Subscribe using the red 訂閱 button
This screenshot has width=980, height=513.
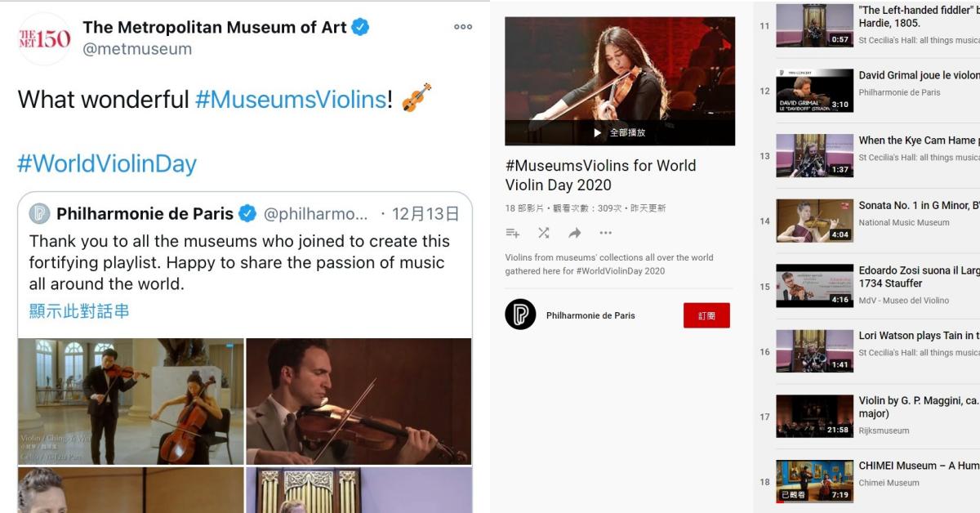[706, 315]
